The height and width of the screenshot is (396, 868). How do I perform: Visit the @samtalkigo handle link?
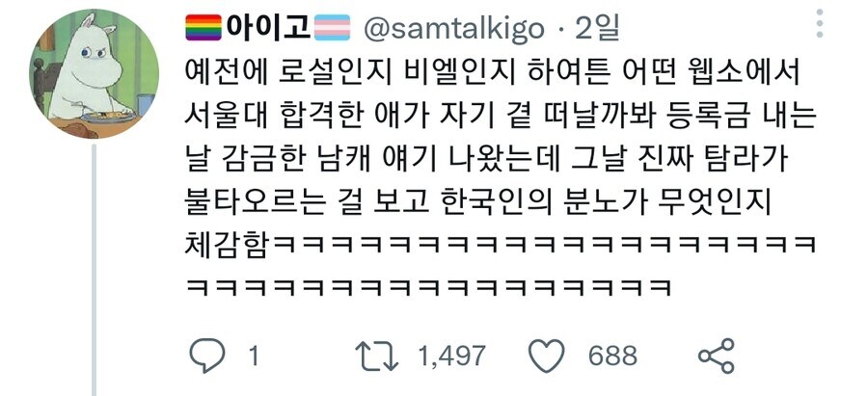453,29
